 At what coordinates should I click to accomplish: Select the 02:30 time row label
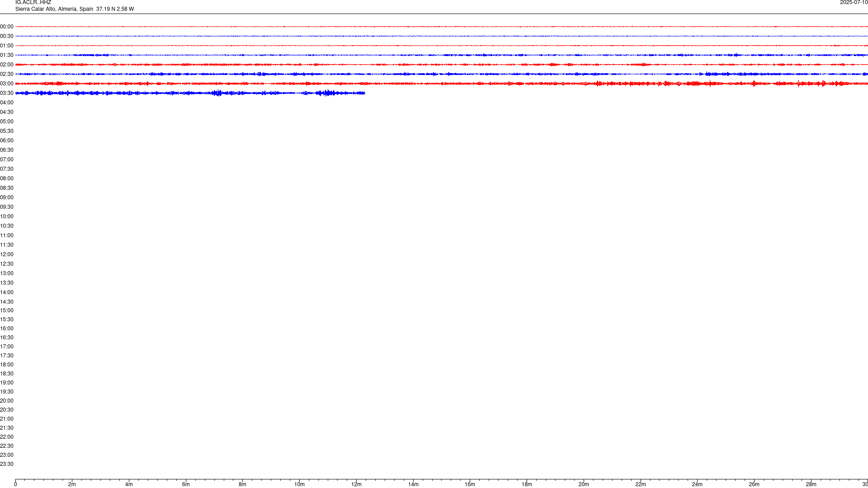point(7,74)
